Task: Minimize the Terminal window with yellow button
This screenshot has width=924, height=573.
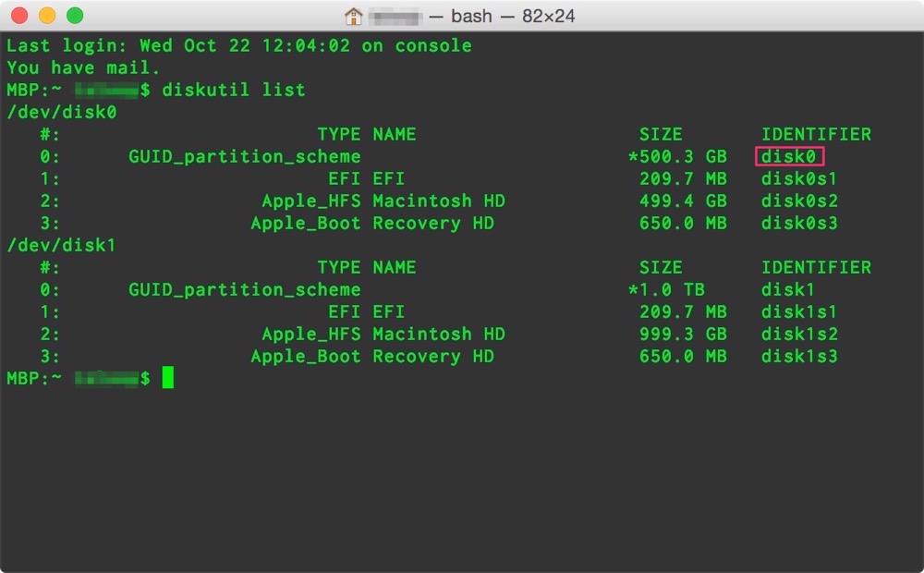Action: coord(47,16)
